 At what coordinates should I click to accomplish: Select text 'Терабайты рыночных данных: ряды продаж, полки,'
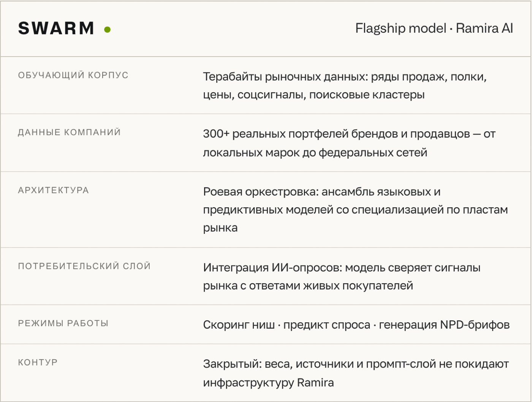tap(345, 77)
